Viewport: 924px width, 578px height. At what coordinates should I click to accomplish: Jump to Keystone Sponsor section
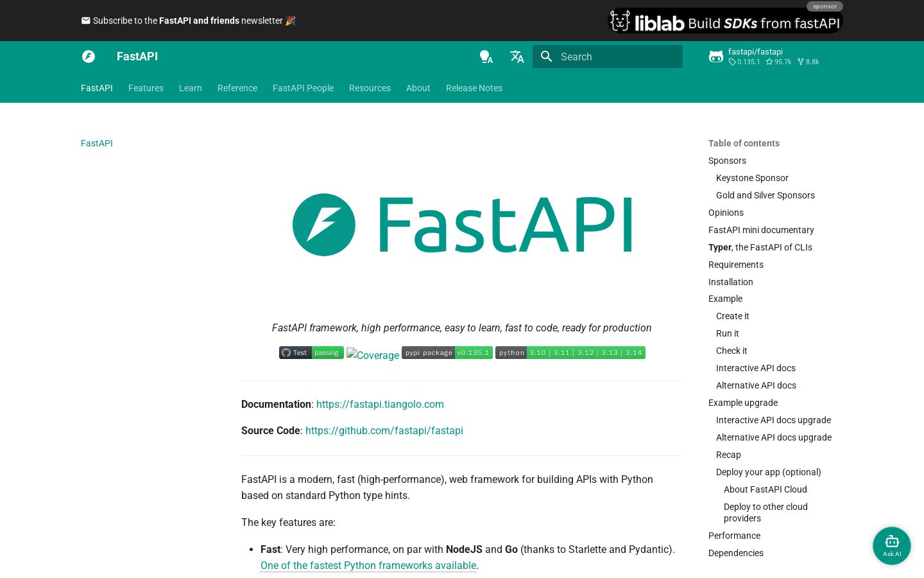[x=752, y=178]
